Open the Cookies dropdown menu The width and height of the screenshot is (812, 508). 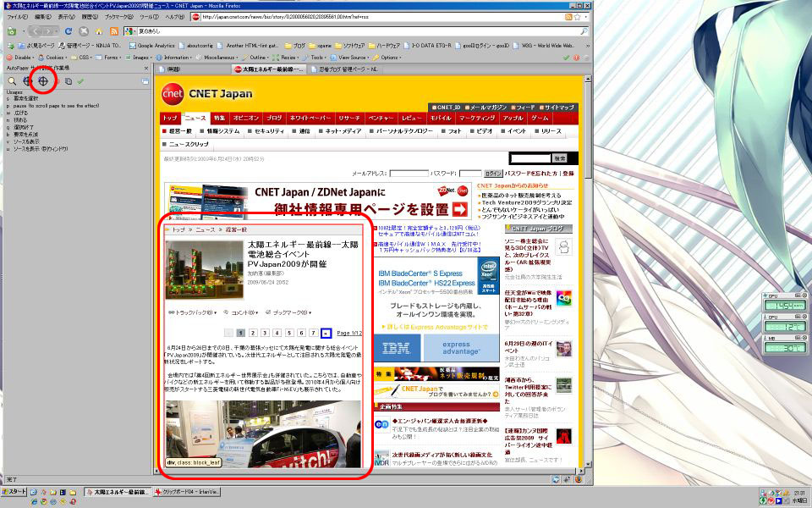coord(52,58)
